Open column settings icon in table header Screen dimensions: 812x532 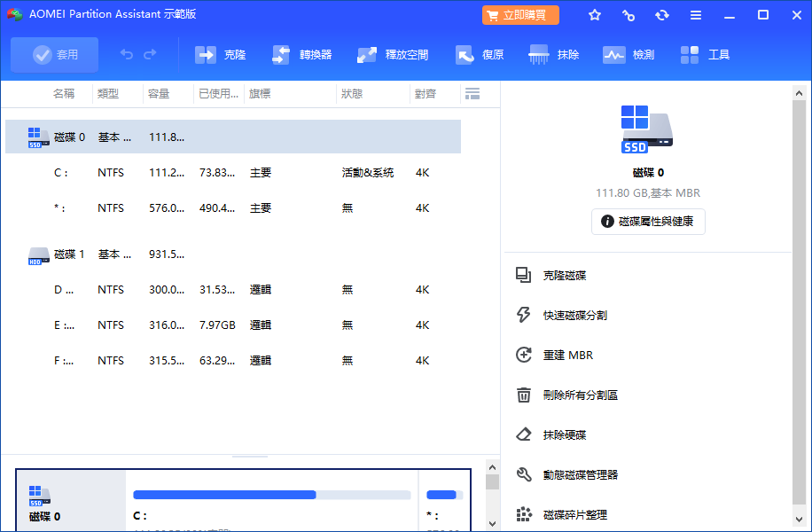pos(472,94)
